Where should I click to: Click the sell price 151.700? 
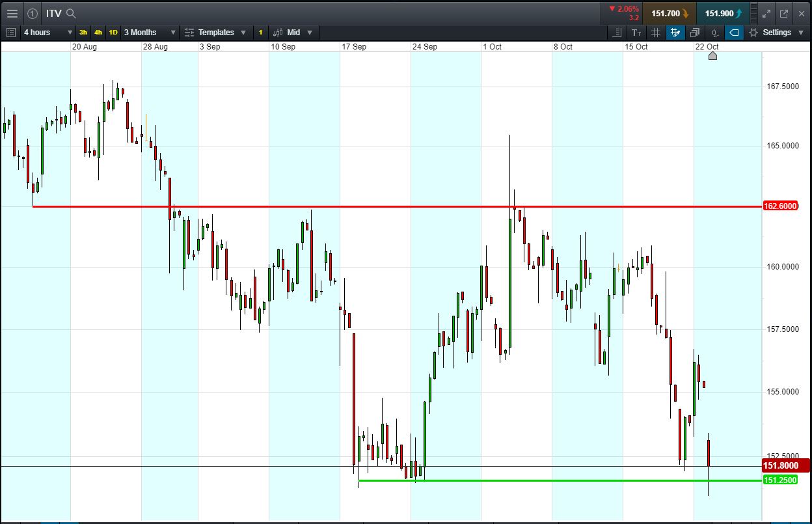coord(669,13)
